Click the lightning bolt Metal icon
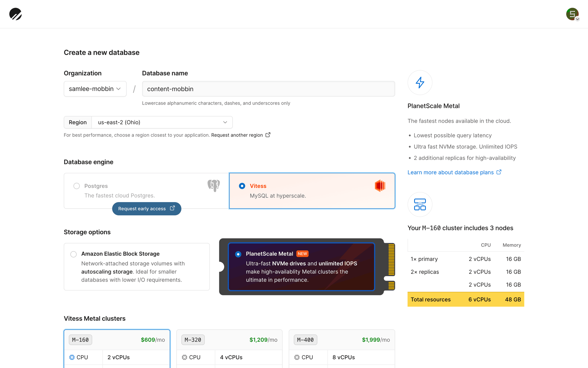 click(420, 82)
